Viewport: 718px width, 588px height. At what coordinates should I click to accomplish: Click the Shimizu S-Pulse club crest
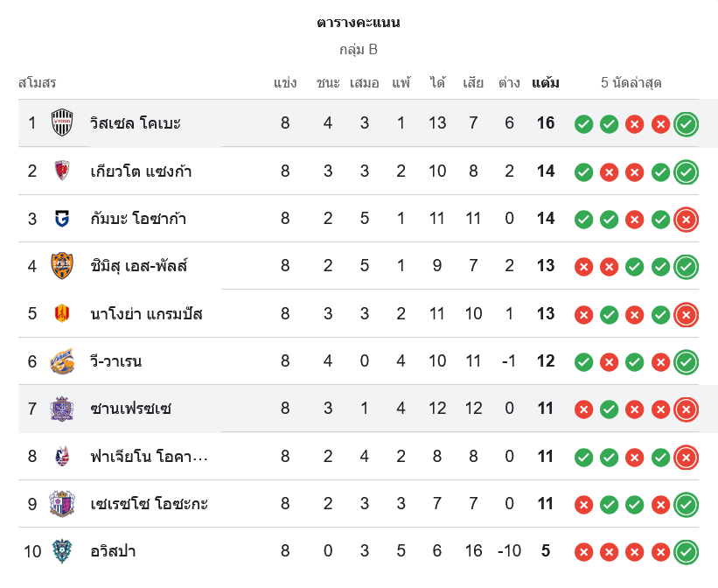pyautogui.click(x=62, y=265)
